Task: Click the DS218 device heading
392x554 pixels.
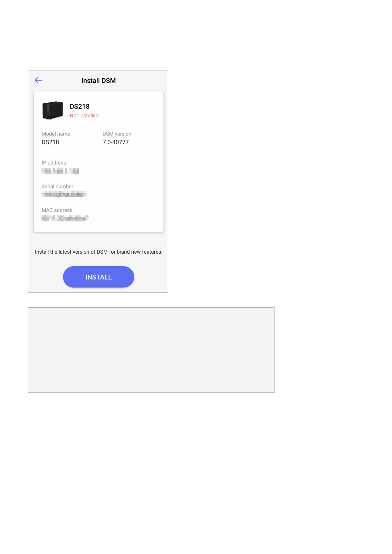Action: coord(80,107)
